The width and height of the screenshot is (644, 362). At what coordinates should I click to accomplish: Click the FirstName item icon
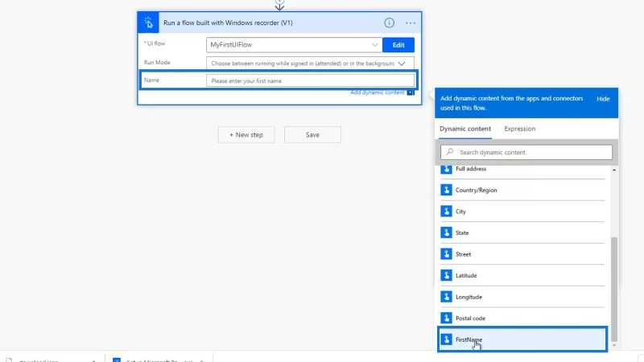tap(446, 339)
